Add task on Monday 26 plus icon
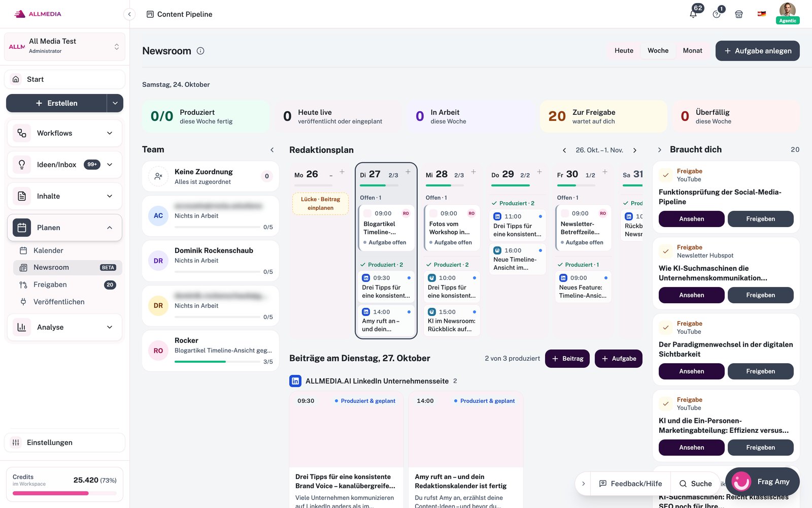Screen dimensions: 812x508 [x=342, y=172]
